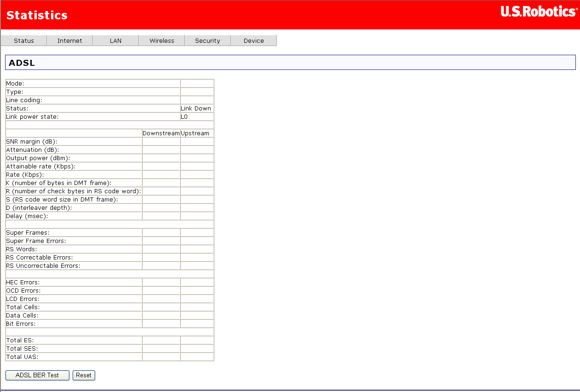Click the ADSL section heading
This screenshot has width=580, height=392.
22,63
